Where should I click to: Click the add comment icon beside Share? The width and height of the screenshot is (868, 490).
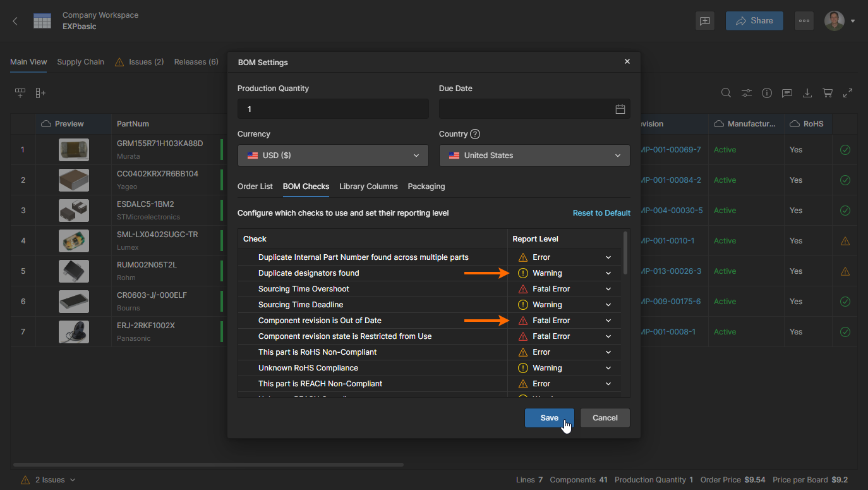pyautogui.click(x=704, y=21)
